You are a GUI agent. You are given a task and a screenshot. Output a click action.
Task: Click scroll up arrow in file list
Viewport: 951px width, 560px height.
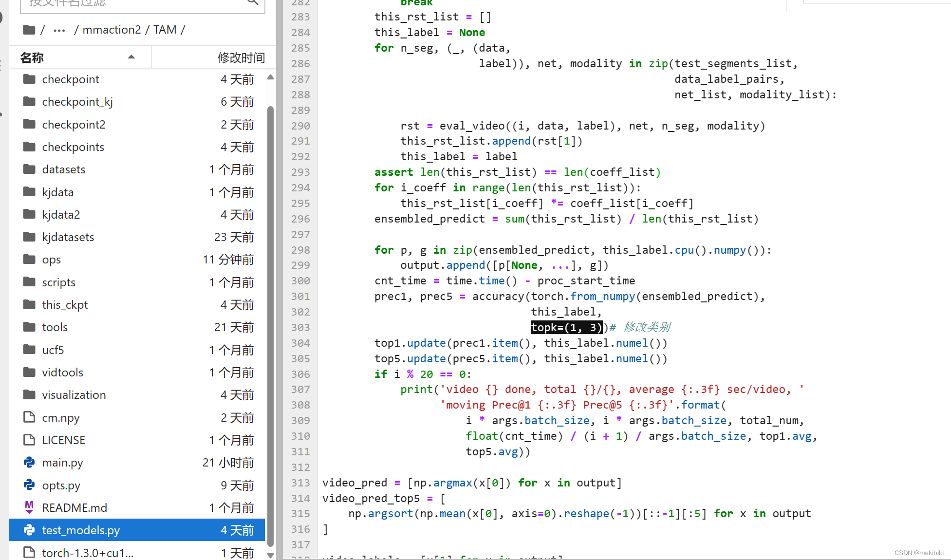[x=271, y=77]
